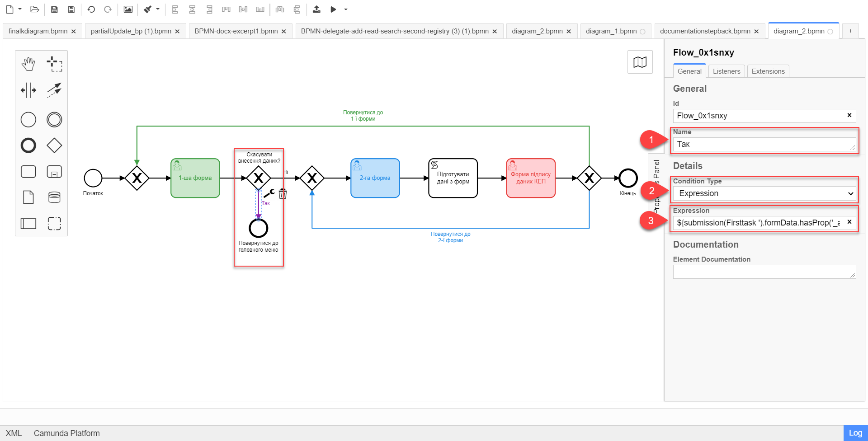Expand the run options dropdown arrow

coord(346,9)
